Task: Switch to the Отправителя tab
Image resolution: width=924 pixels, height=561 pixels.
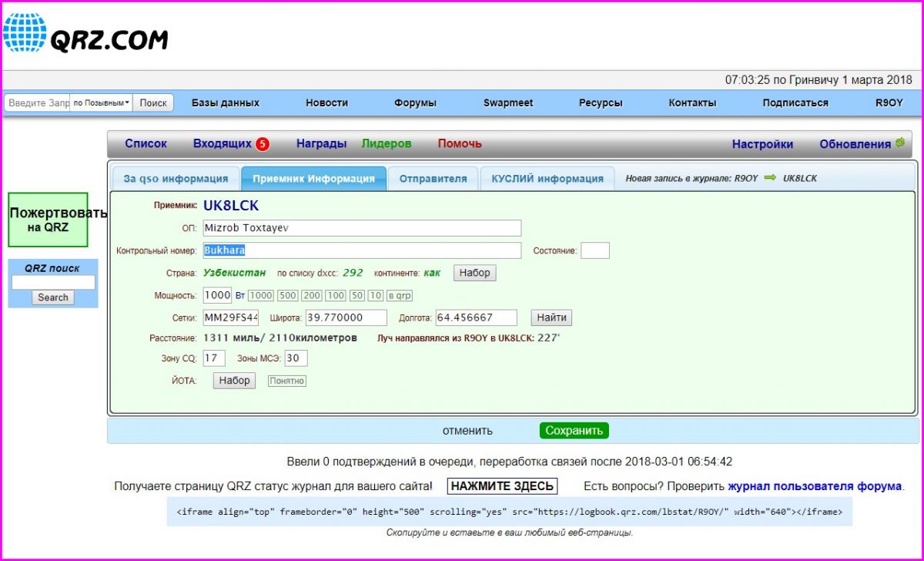Action: [x=433, y=179]
